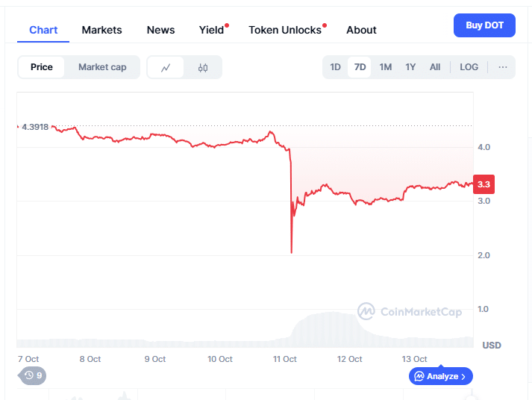Screen dimensions: 532x400
Task: Toggle Price view
Action: (x=42, y=67)
